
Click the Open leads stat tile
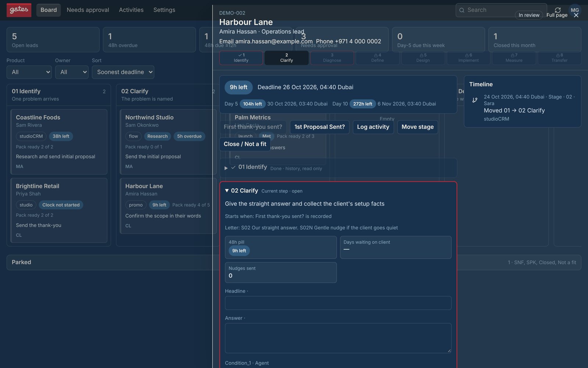tap(53, 40)
